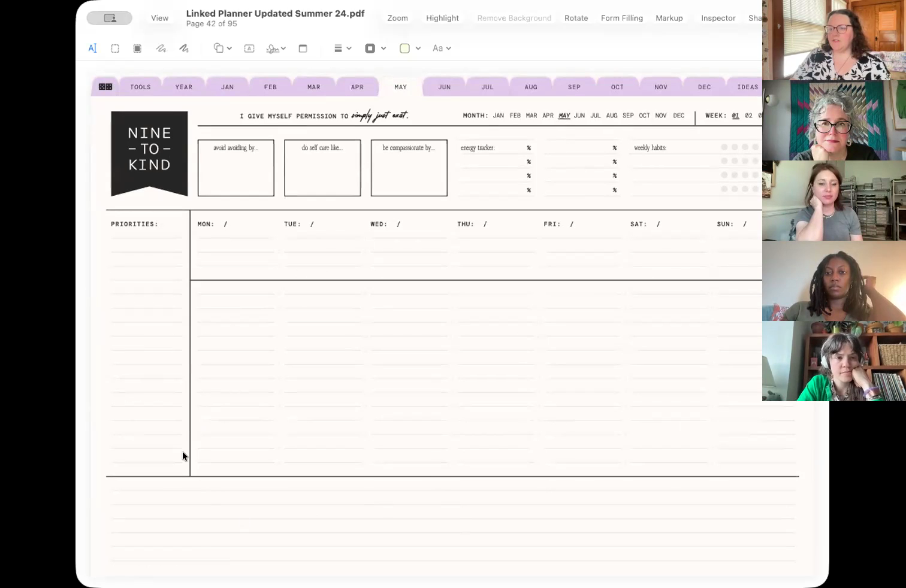
Task: Open the Signature tool
Action: (x=273, y=49)
